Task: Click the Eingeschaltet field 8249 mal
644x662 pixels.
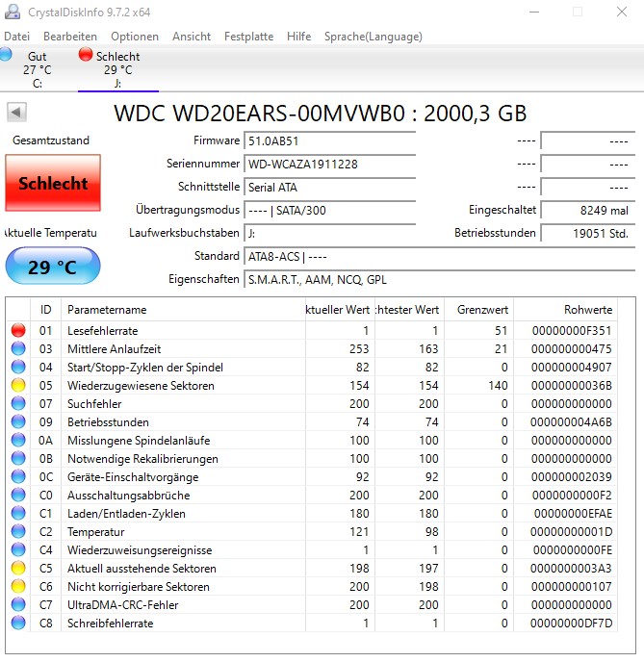Action: pyautogui.click(x=588, y=210)
